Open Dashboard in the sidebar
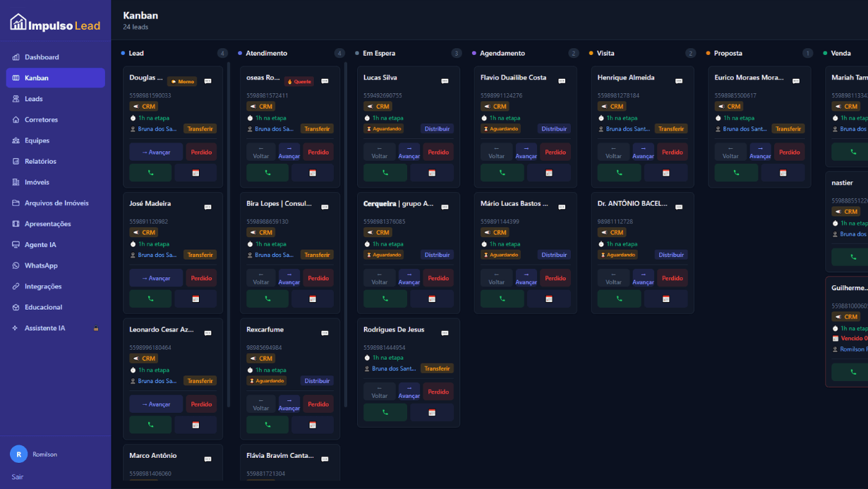The width and height of the screenshot is (868, 489). (x=55, y=57)
